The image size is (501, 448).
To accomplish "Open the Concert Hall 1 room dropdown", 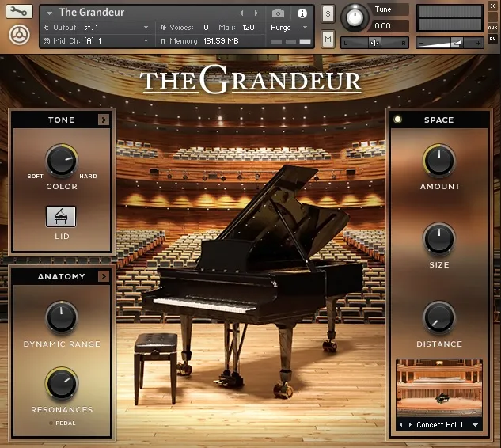I will [475, 425].
